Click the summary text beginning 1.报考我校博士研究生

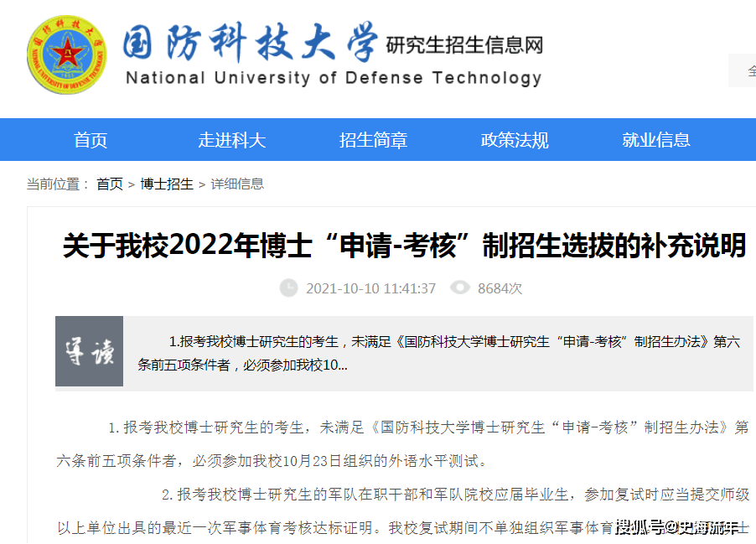click(438, 354)
